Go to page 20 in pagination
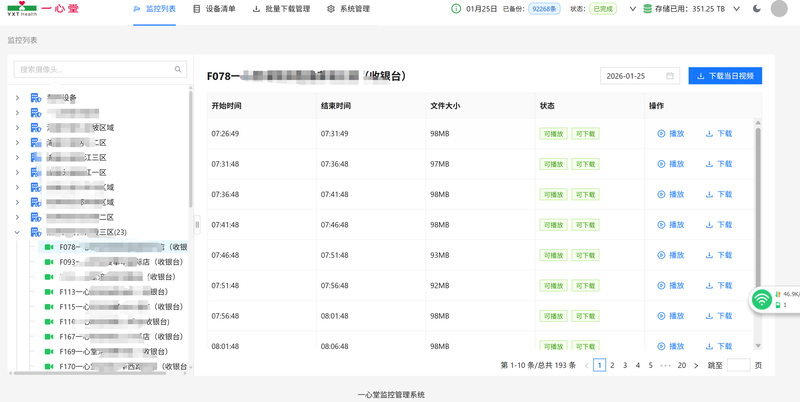This screenshot has width=800, height=402. [682, 366]
